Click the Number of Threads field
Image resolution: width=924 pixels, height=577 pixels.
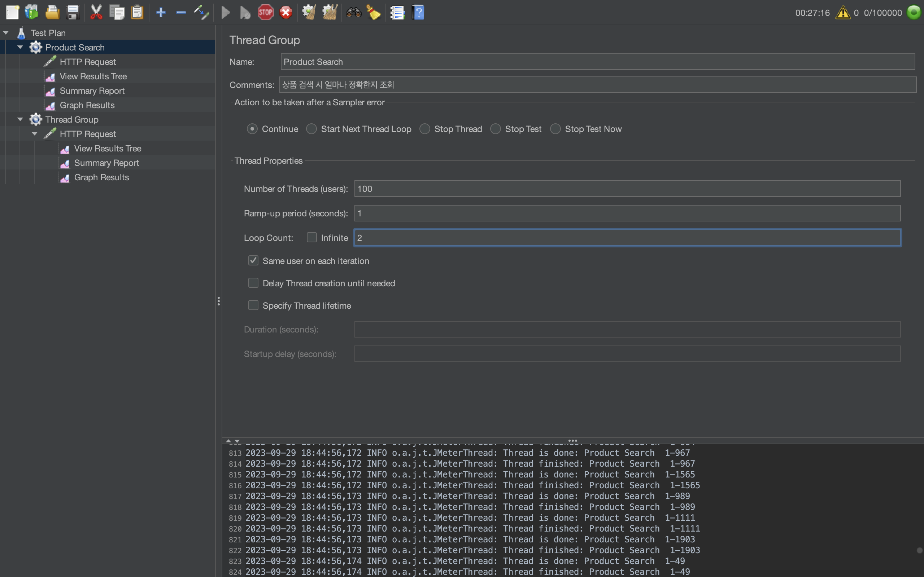click(x=627, y=189)
